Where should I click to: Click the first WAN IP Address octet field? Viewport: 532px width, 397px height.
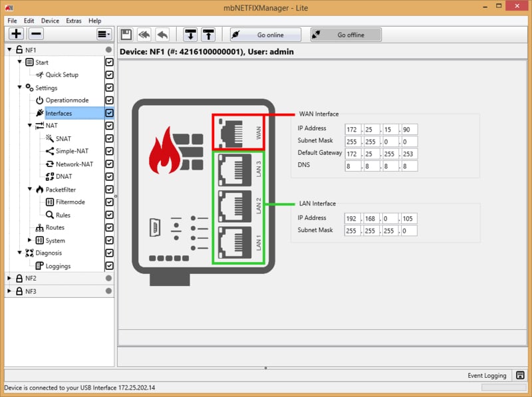pyautogui.click(x=352, y=128)
